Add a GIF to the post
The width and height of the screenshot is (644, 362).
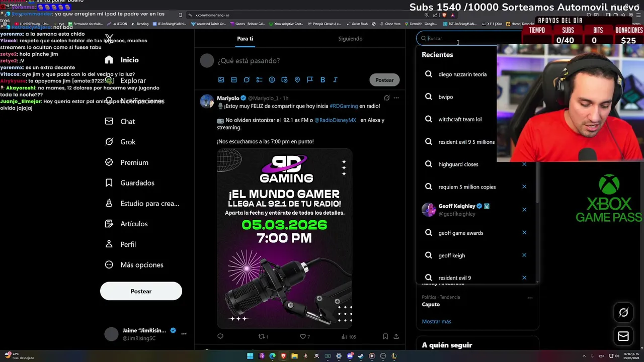tap(234, 80)
